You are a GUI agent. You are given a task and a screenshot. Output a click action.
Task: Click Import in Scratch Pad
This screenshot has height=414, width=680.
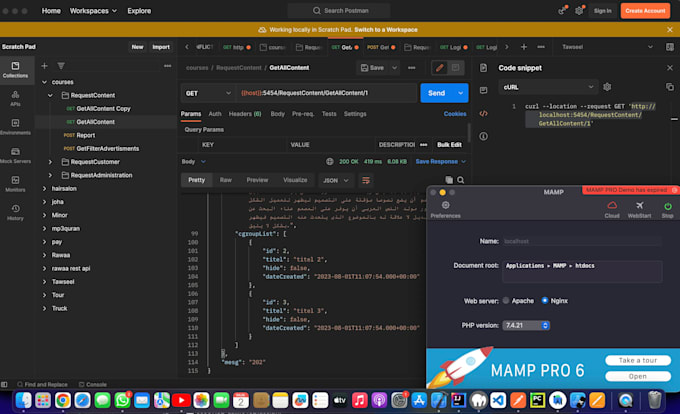pos(161,47)
